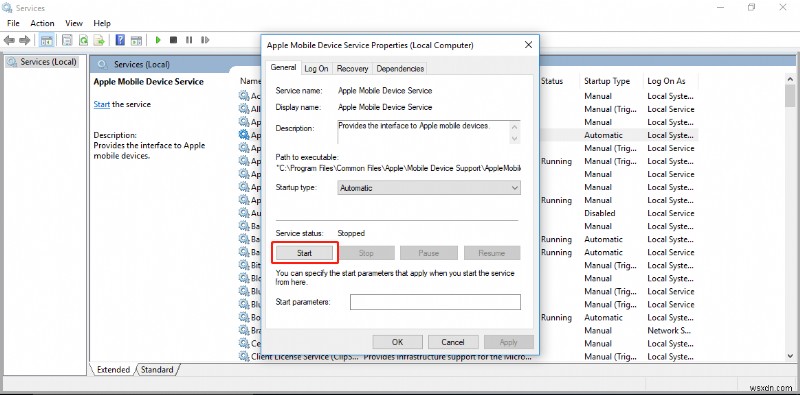Click in the Start parameters field

tap(435, 302)
